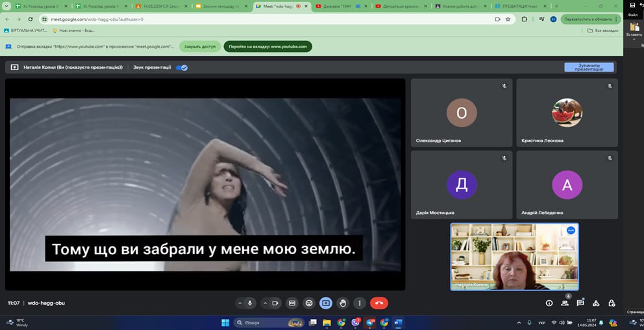Select Кристина Леонова participant tile

567,113
